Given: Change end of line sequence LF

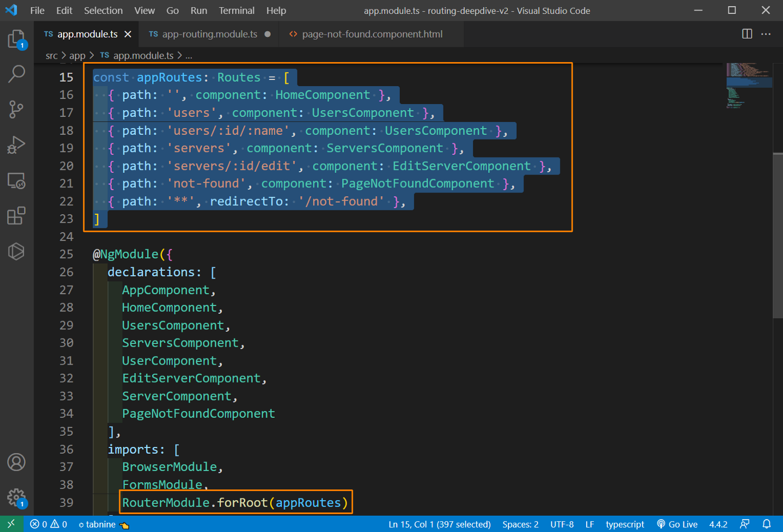Looking at the screenshot, I should coord(589,524).
